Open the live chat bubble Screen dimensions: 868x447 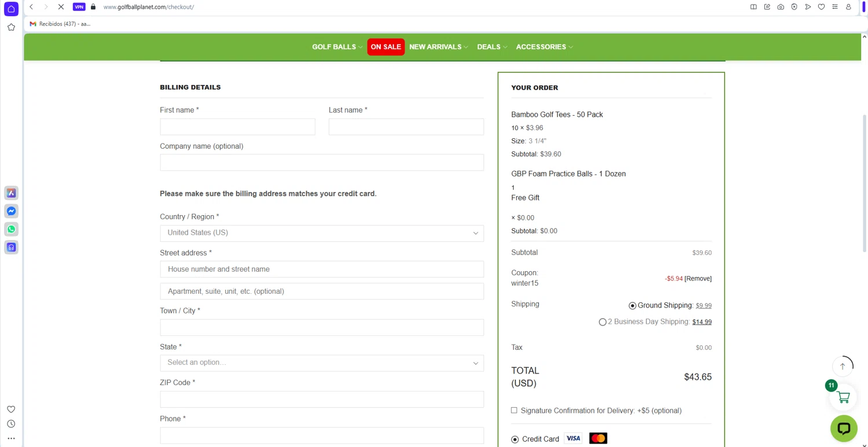coord(844,428)
